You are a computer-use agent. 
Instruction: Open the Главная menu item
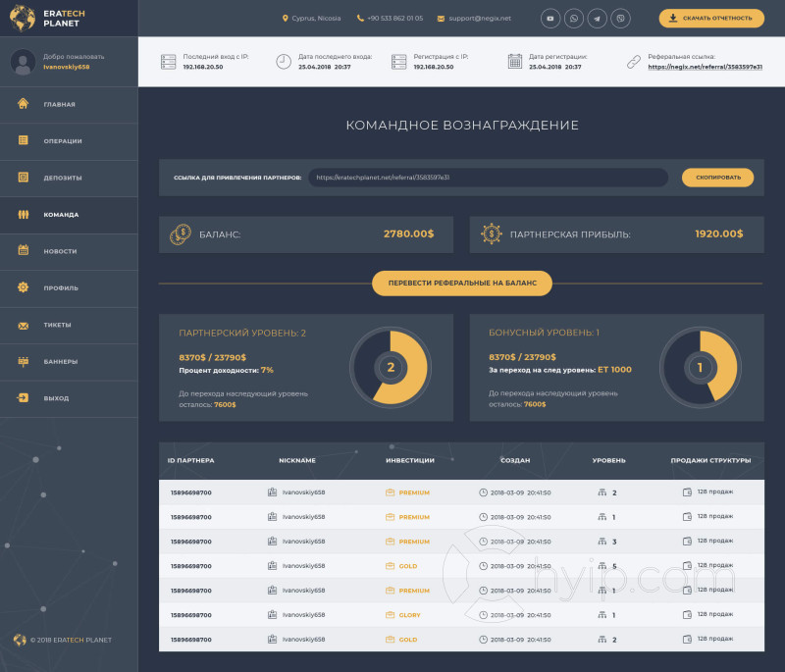click(x=69, y=105)
